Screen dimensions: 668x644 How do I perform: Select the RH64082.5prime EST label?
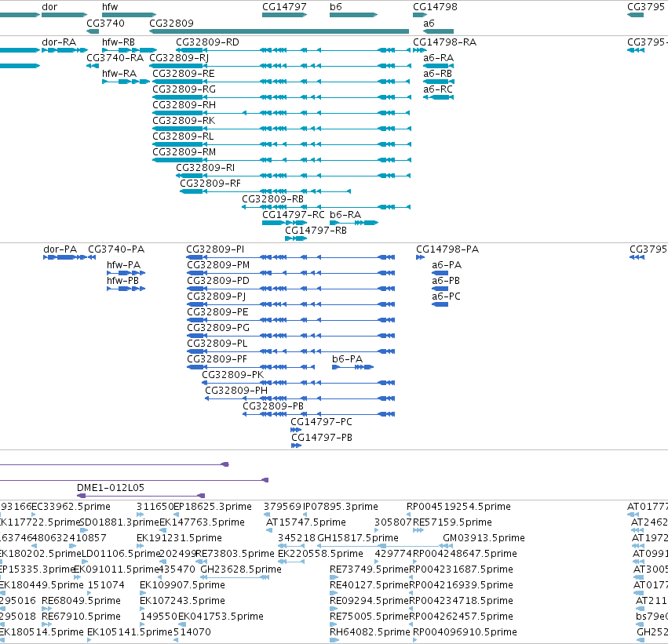point(371,632)
